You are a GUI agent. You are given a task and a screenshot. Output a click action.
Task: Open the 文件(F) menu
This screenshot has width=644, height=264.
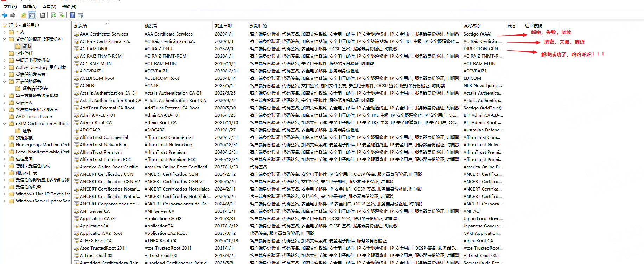(x=10, y=7)
